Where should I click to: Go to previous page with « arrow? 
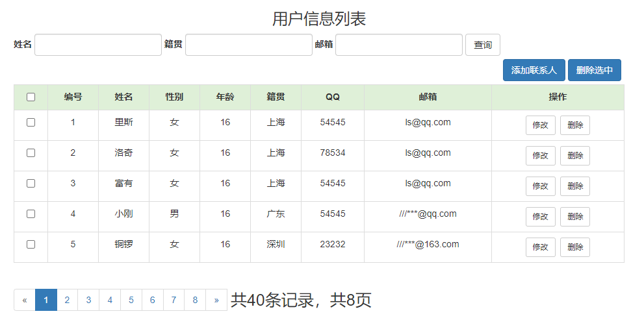click(25, 300)
